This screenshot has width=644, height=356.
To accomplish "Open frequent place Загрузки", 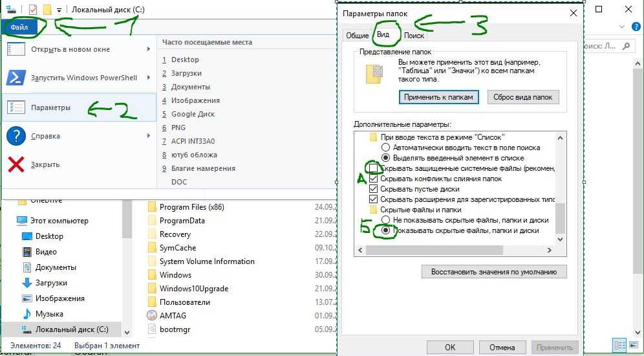I will pos(186,73).
